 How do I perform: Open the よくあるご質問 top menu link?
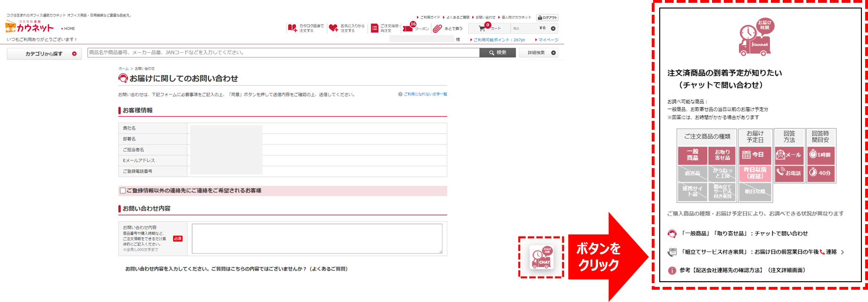pos(458,17)
